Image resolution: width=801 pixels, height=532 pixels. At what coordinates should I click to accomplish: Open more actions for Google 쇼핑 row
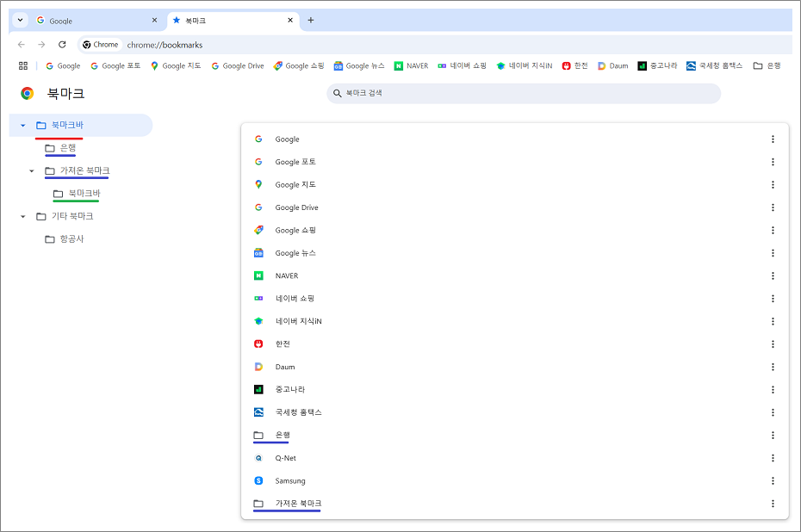click(x=773, y=230)
